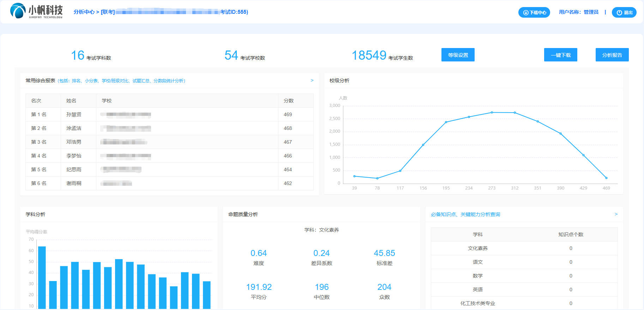
Task: Open the 下载中心 download button
Action: click(x=534, y=12)
